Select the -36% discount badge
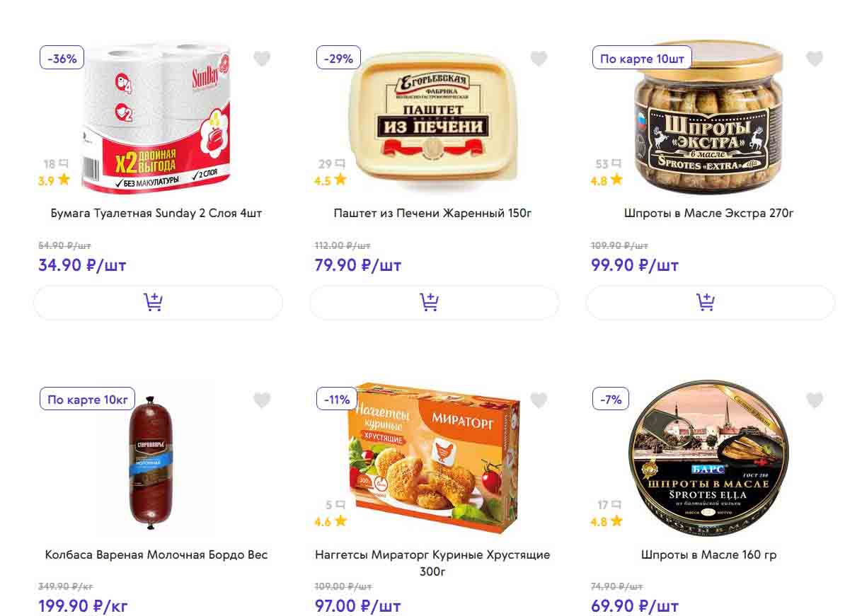This screenshot has width=862, height=616. 62,59
